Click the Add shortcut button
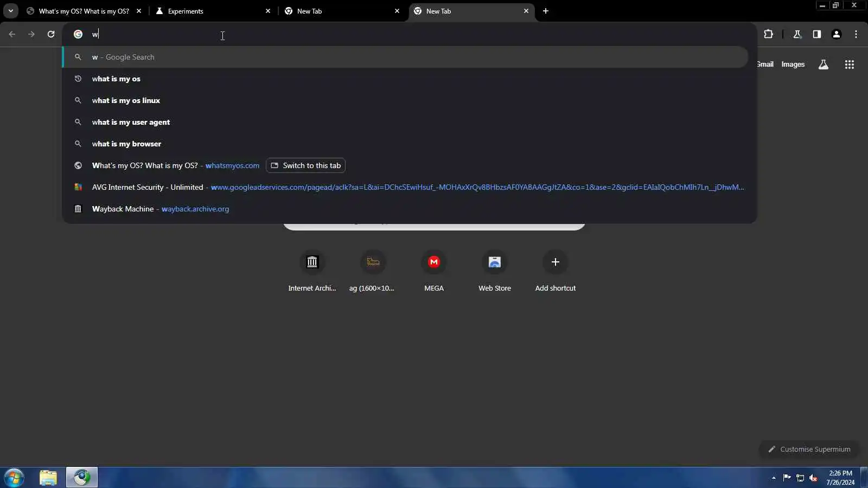Image resolution: width=868 pixels, height=488 pixels. [556, 271]
